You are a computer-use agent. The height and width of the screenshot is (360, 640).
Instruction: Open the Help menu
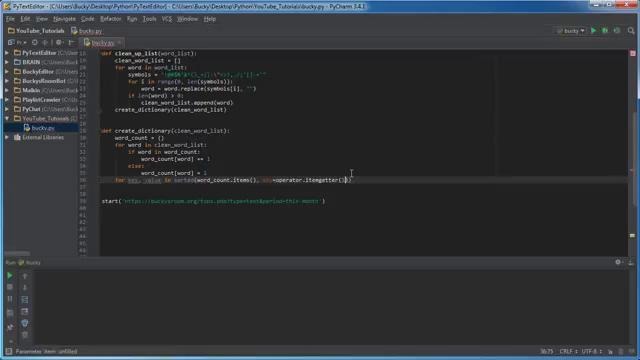(x=210, y=19)
